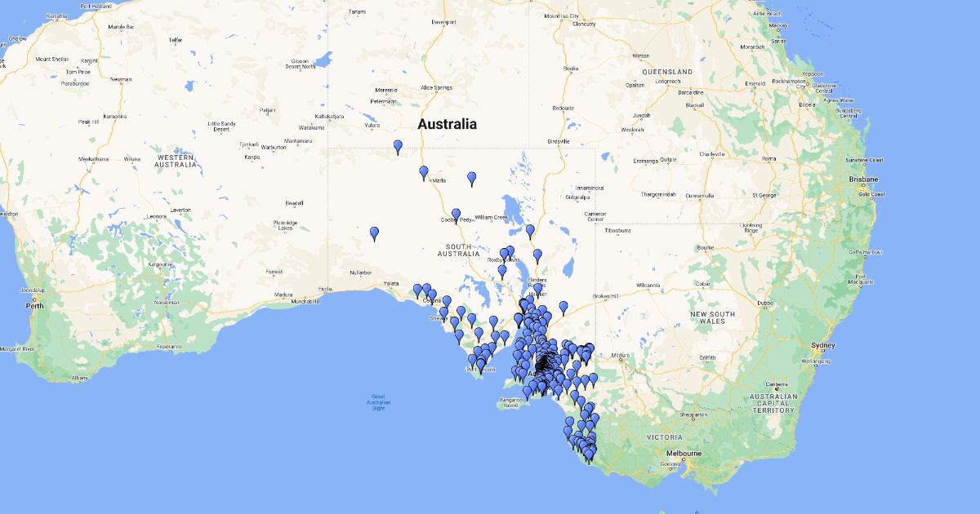Click the 'Mount Isa City' label
Viewport: 980px width, 514px height.
coord(562,16)
